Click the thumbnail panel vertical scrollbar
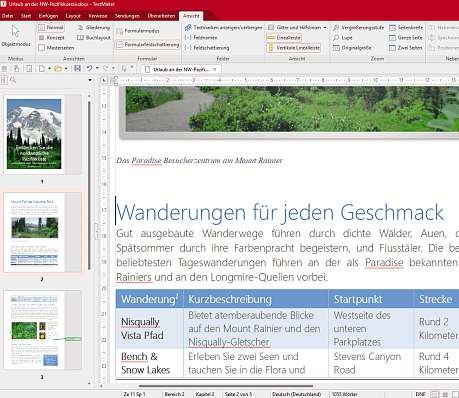459x398 pixels. tap(89, 185)
